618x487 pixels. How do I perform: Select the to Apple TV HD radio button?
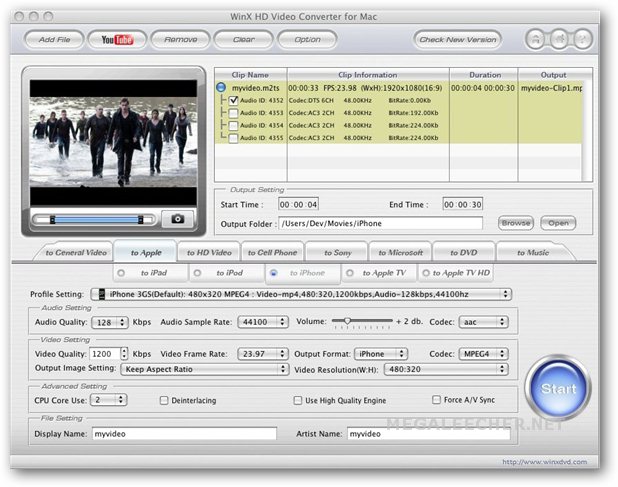tap(426, 273)
